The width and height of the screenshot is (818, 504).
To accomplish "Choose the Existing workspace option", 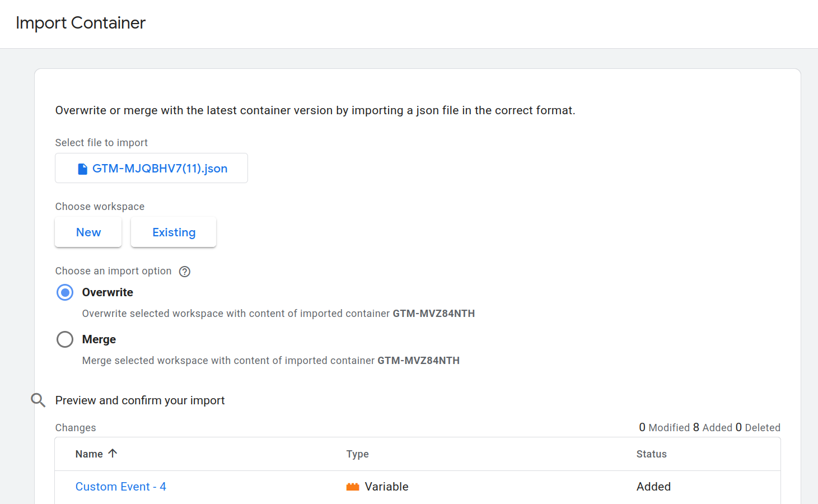I will (173, 232).
